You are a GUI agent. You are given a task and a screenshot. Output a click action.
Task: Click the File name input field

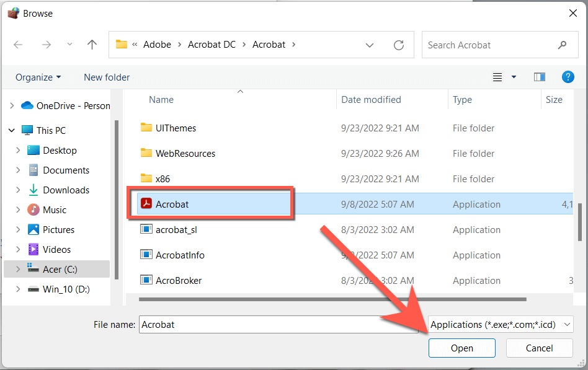pos(278,324)
